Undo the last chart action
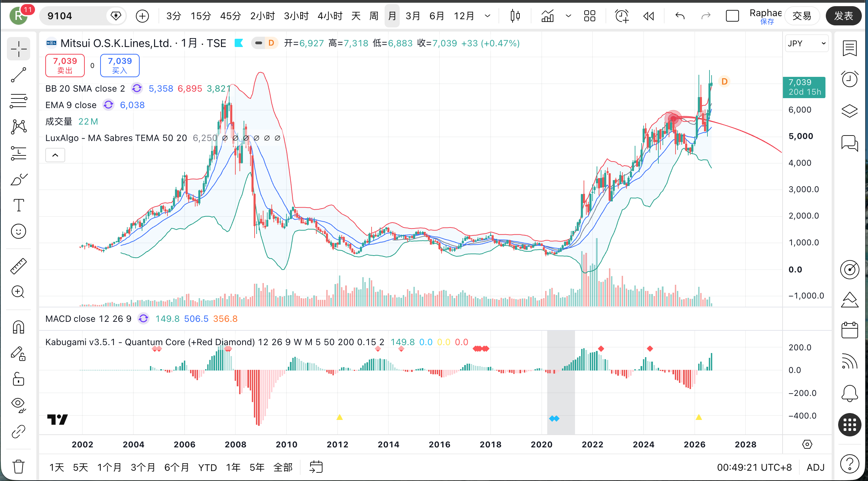Screen dimensions: 868x481 [x=680, y=16]
